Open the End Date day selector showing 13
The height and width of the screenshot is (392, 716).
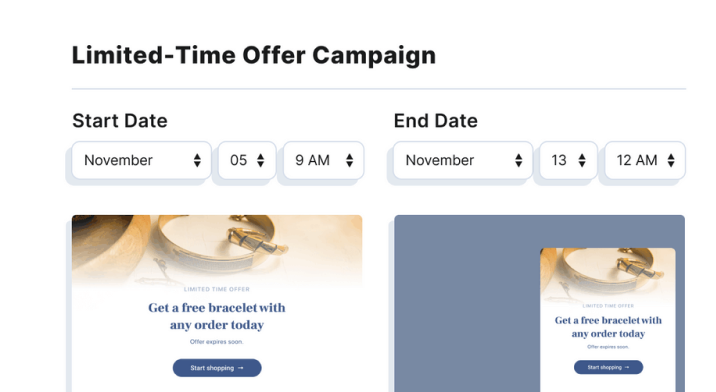569,160
